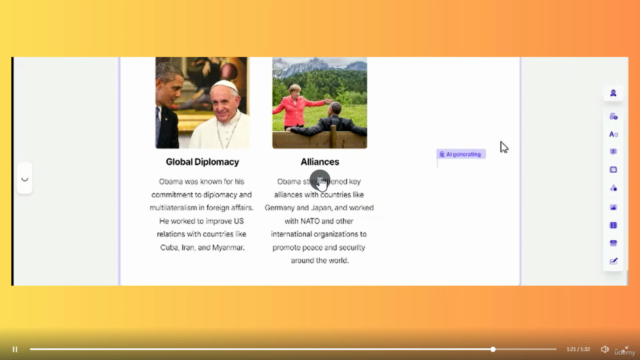Select the Merkel and Obama bench photo

pos(320,102)
